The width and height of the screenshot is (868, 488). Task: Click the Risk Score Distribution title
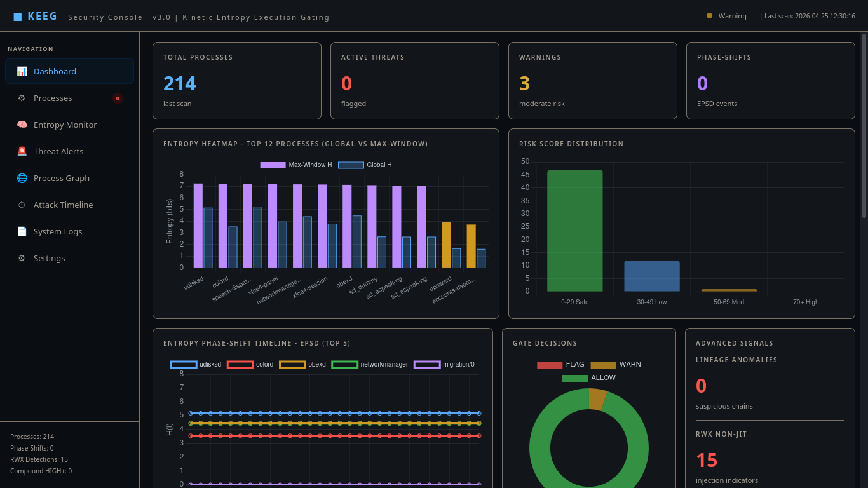click(571, 144)
